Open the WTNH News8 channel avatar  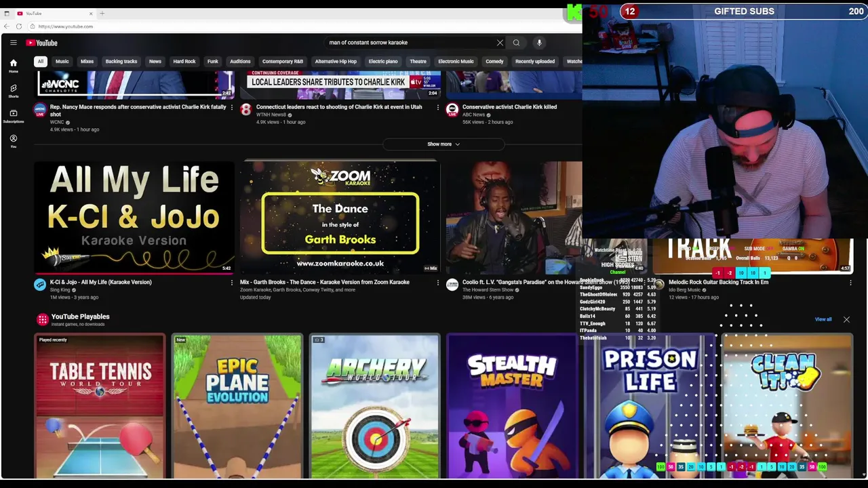click(x=245, y=109)
